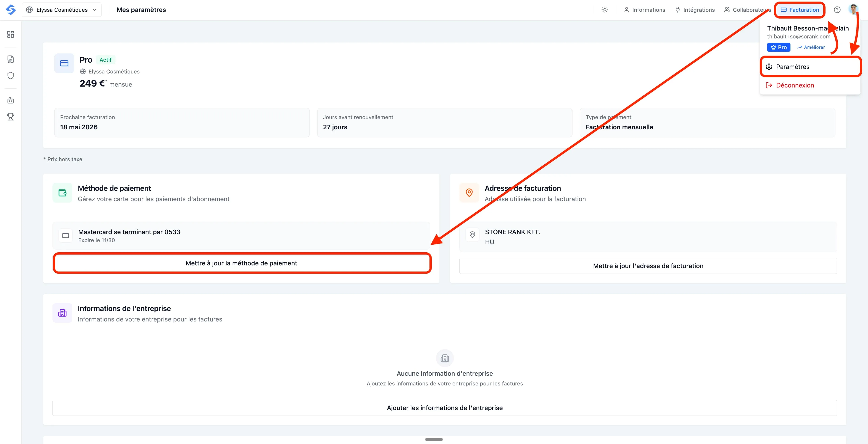Click the blue Pro badge in user menu
The height and width of the screenshot is (444, 868).
(779, 47)
